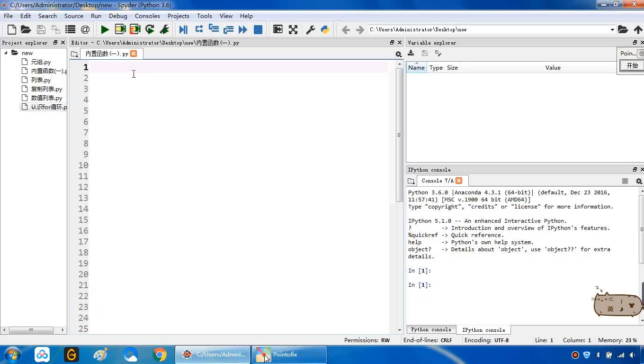
Task: Create a new file with toolbar icon
Action: (x=12, y=29)
